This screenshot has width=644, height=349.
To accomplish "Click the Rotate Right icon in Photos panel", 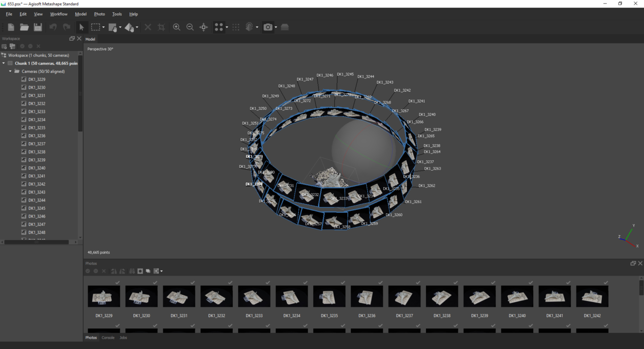I will pos(122,271).
